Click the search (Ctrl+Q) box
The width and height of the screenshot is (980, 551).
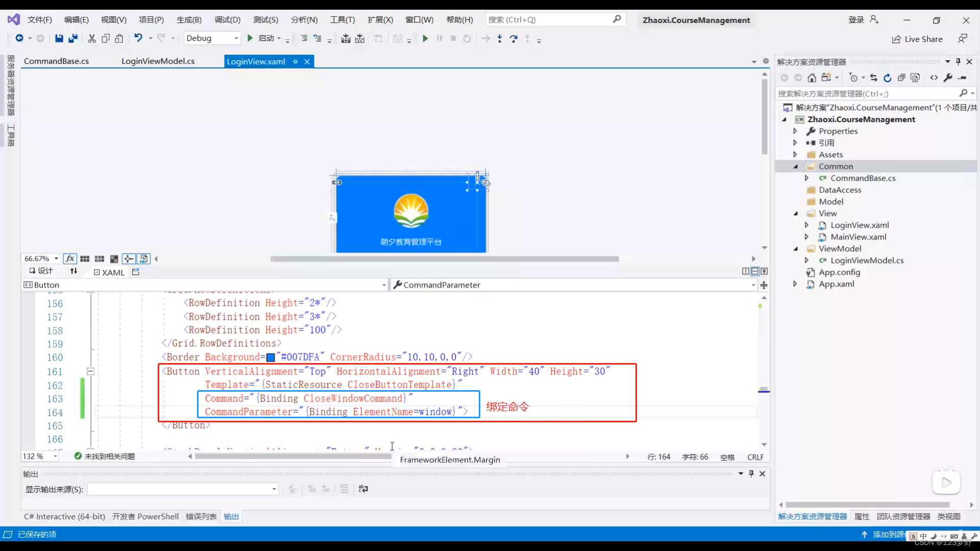tap(555, 19)
